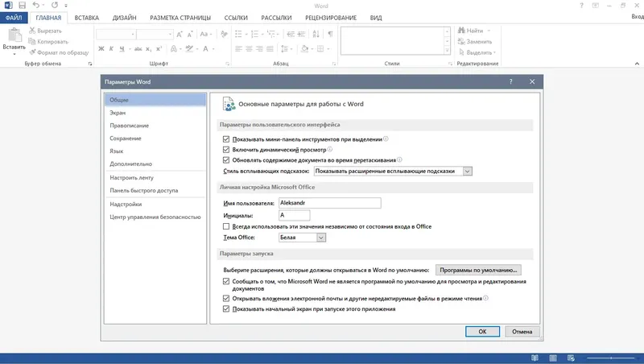Expand Шрифт group dialog launcher
This screenshot has width=644, height=364.
[x=227, y=64]
